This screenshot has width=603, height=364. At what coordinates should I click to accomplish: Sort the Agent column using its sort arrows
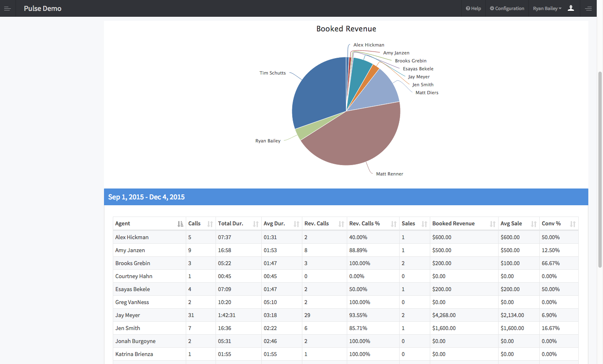click(x=180, y=224)
